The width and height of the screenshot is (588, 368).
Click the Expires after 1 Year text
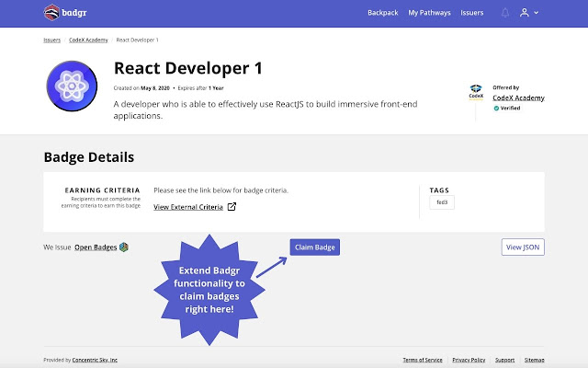(200, 88)
